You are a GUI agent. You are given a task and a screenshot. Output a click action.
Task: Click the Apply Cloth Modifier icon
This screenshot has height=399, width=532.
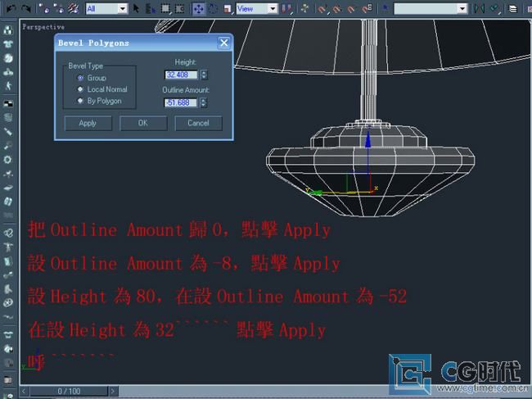[x=8, y=335]
